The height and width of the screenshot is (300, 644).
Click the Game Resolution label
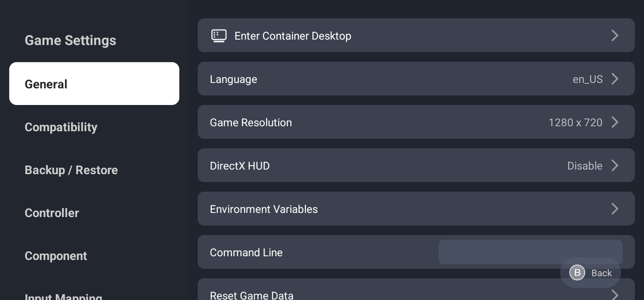click(x=251, y=123)
